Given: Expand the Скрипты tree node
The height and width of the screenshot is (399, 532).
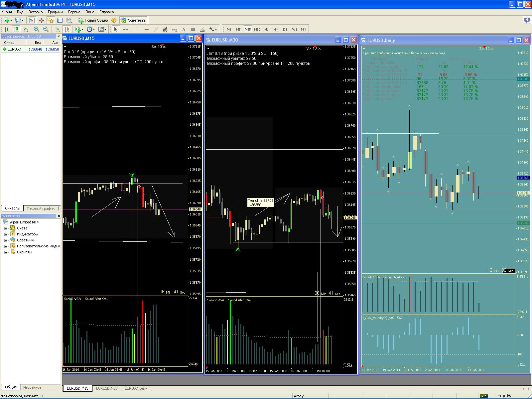Looking at the screenshot, I should (6, 252).
